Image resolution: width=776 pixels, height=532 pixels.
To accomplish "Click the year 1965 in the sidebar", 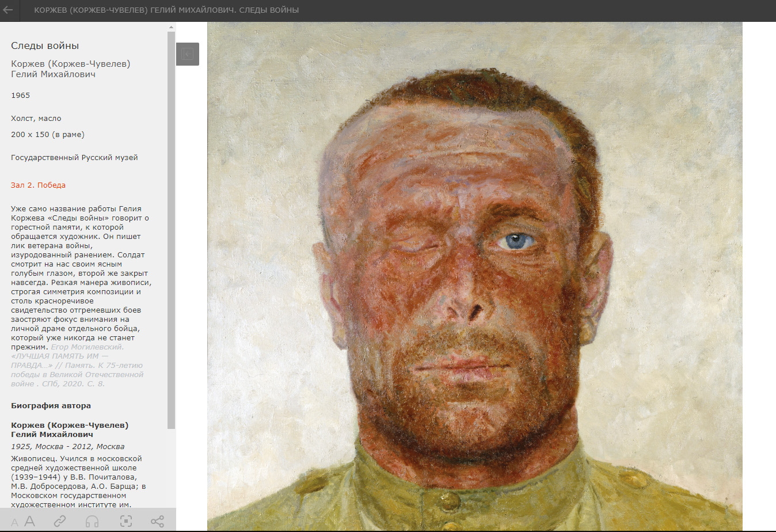I will pos(21,96).
